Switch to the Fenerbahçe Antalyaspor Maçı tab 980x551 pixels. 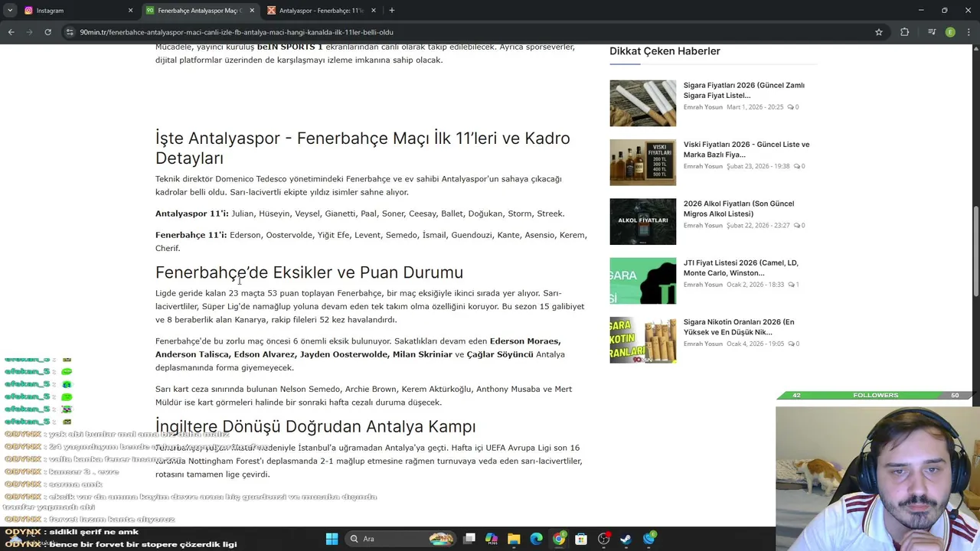[x=199, y=11]
